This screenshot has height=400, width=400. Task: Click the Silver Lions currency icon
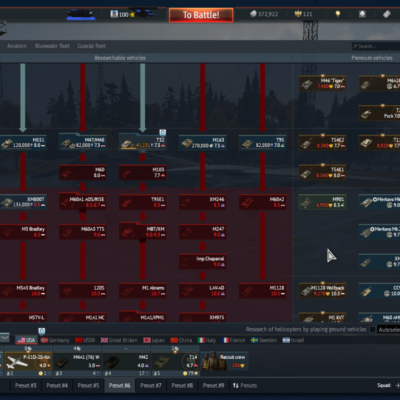pyautogui.click(x=253, y=14)
